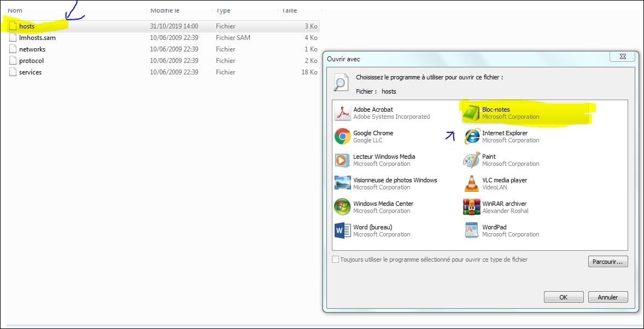Select the Word (bureau) icon
The image size is (644, 329).
point(343,230)
